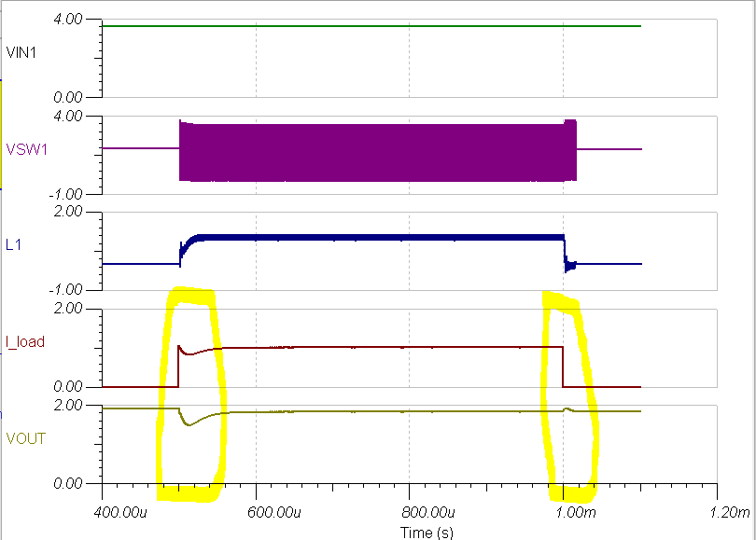
Task: Select the VSW1 trace label
Action: tap(26, 149)
